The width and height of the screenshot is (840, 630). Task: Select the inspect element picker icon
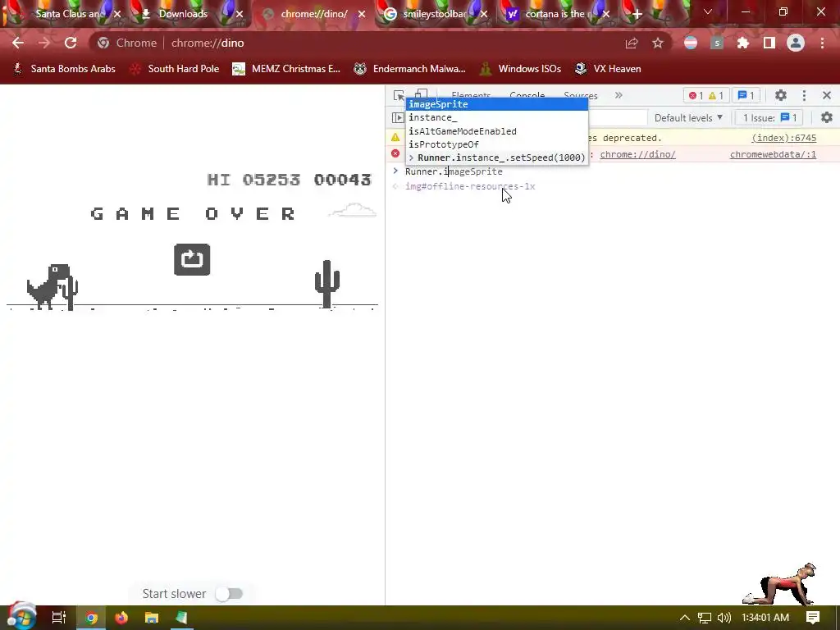(399, 95)
